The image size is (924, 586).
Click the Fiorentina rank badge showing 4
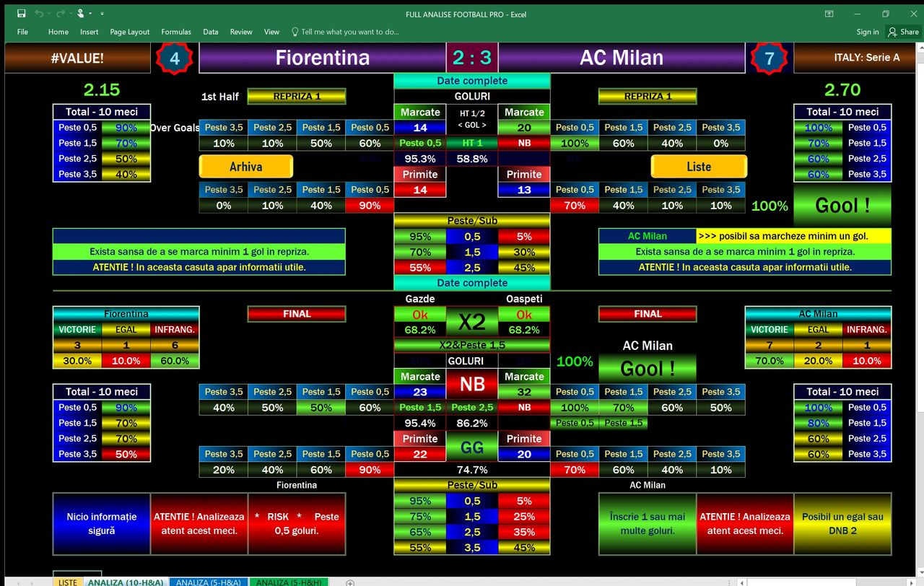(175, 58)
